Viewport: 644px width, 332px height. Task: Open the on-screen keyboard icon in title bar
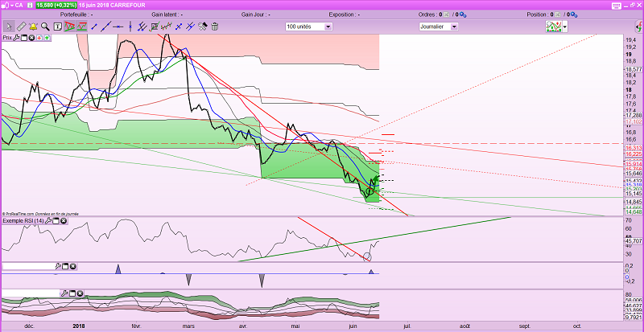coord(617,5)
